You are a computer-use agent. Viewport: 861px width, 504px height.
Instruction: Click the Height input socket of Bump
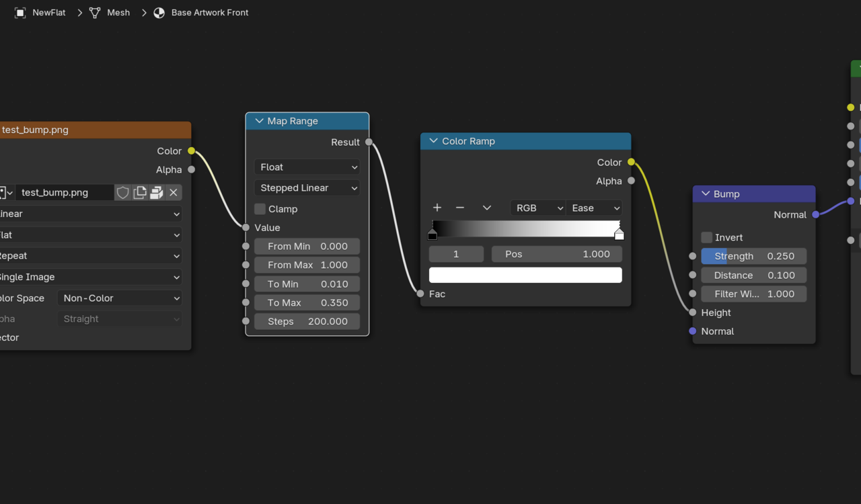tap(693, 312)
